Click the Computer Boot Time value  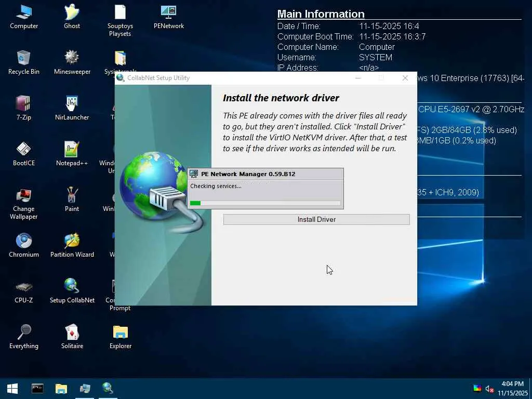(392, 37)
